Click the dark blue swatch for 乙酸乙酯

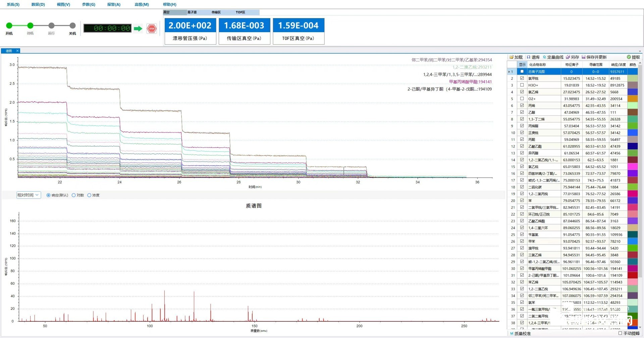click(x=633, y=146)
